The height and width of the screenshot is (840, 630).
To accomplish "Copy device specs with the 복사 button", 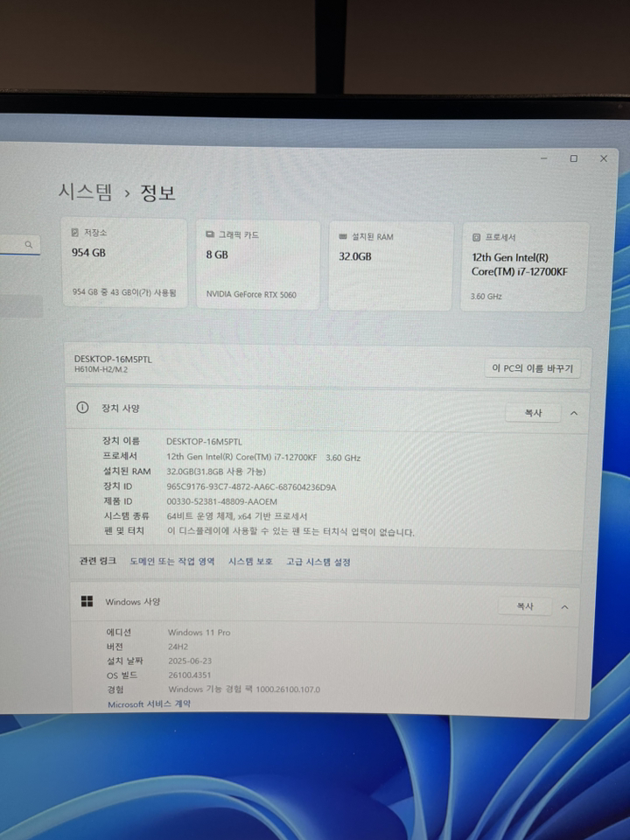I will tap(533, 413).
